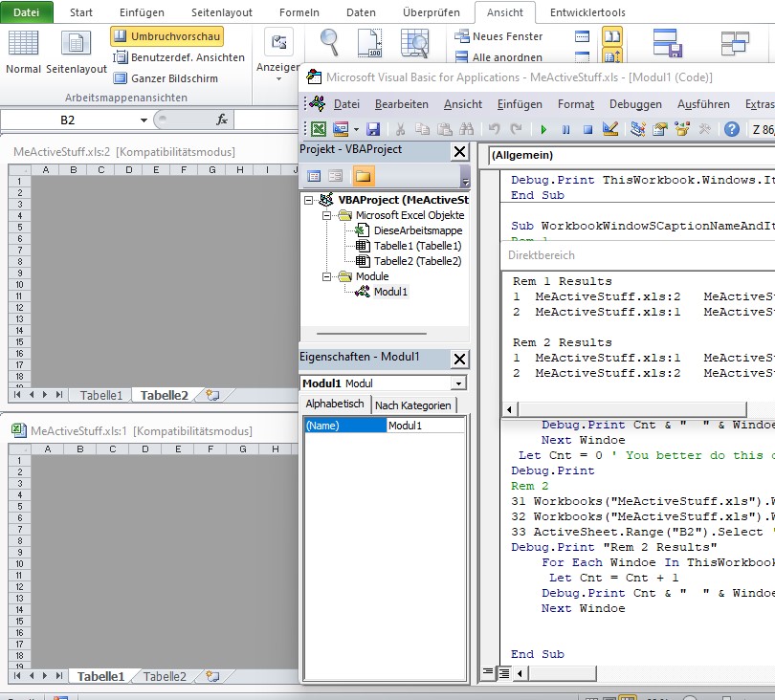
Task: Click the Project Explorer toolbar icon
Action: (638, 129)
